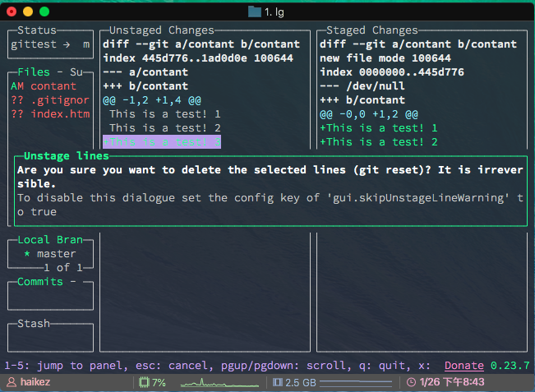Click the folder icon in title bar
535x392 pixels.
pyautogui.click(x=255, y=12)
